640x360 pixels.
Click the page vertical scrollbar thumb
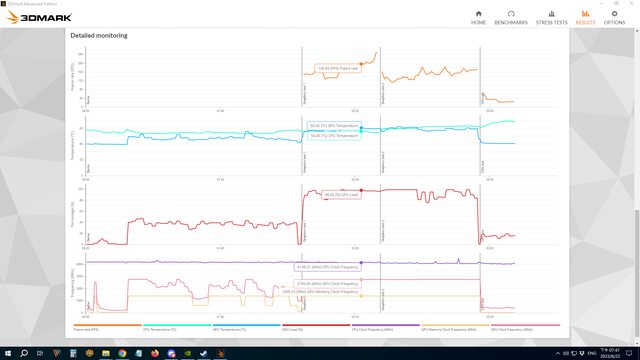click(x=637, y=273)
